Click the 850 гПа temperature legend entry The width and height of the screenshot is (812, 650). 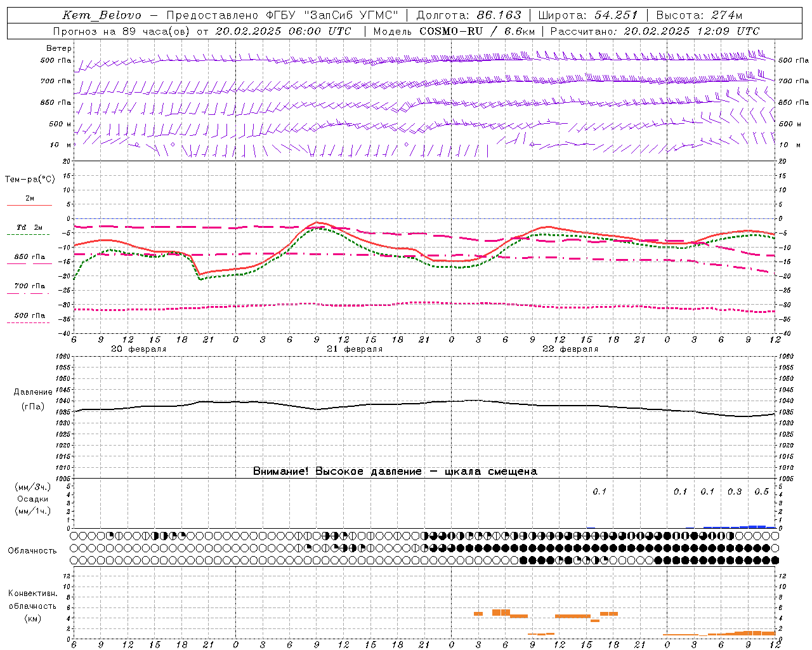point(30,257)
